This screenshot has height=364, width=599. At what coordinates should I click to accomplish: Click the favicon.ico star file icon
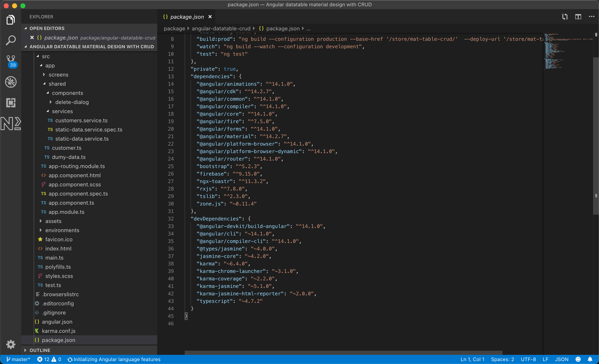click(40, 239)
